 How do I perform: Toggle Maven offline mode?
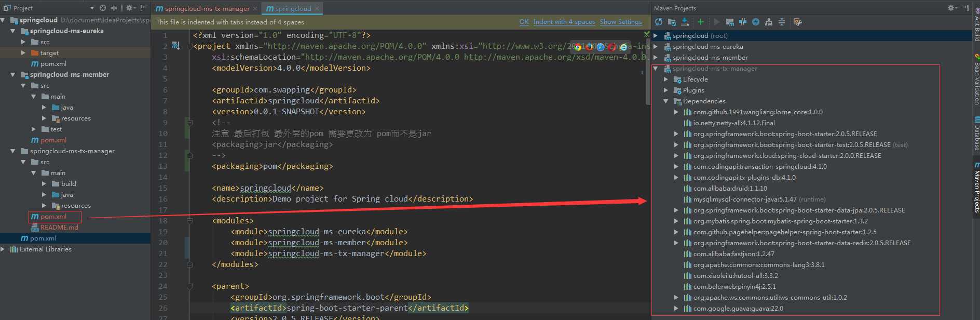(743, 22)
